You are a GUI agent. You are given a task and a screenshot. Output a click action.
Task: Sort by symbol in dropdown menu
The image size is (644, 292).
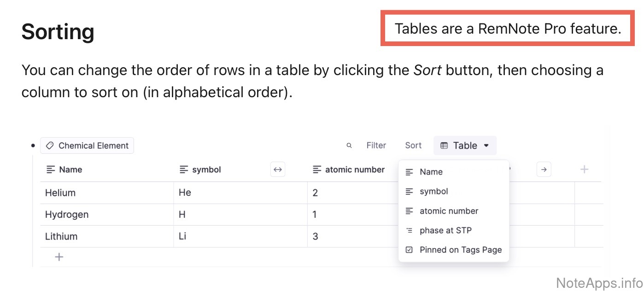(433, 191)
